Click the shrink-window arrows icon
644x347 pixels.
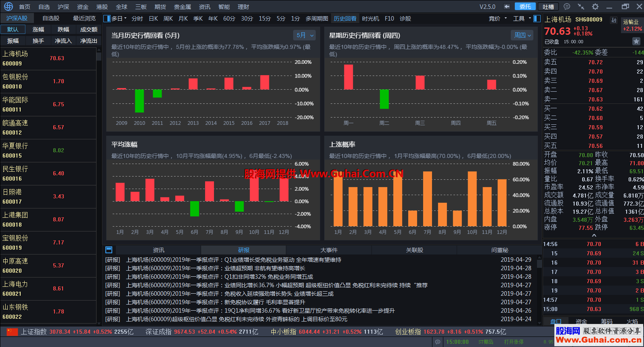(581, 6)
